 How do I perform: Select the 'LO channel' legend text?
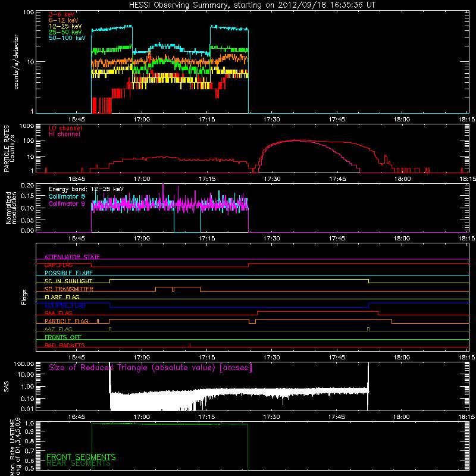[65, 128]
